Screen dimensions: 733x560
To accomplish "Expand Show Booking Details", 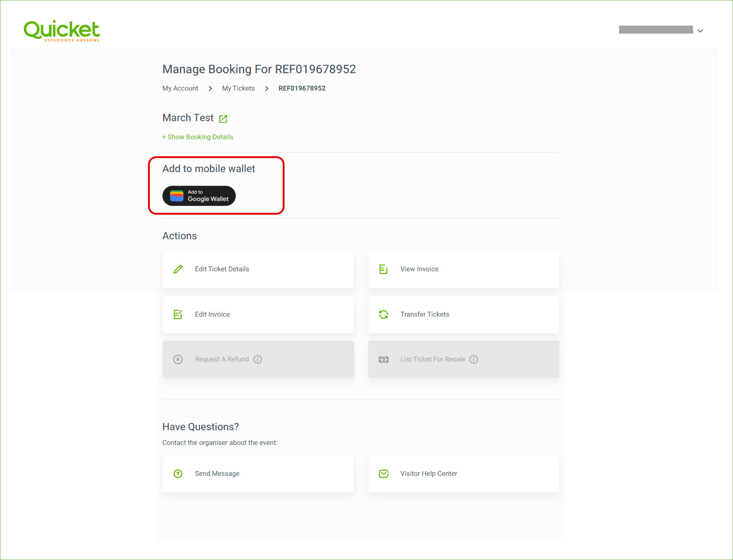I will pos(198,137).
